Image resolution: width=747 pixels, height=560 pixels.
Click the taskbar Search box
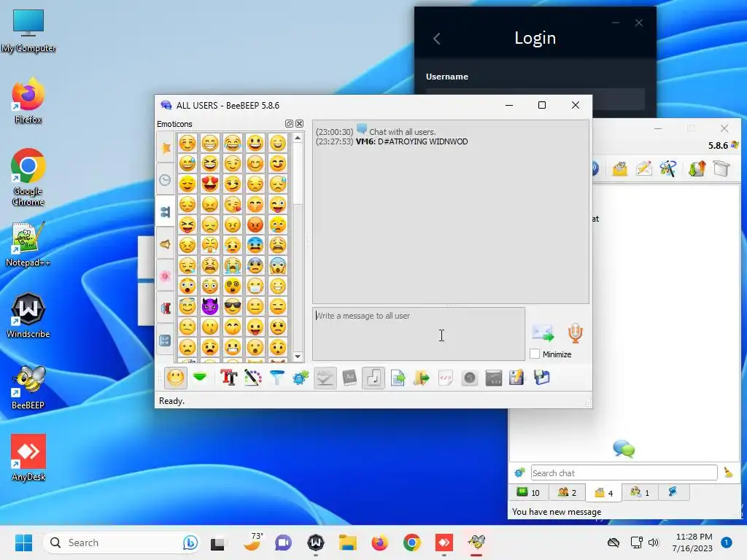point(122,542)
